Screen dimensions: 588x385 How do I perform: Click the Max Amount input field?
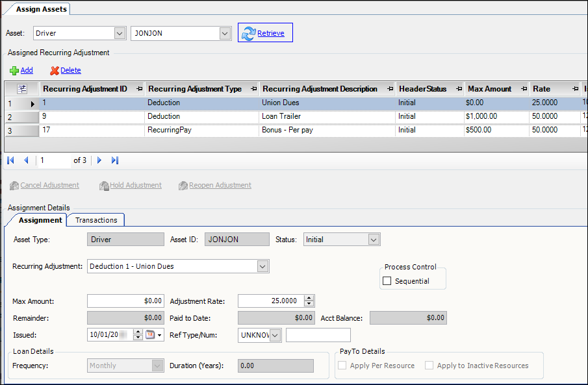tap(125, 301)
